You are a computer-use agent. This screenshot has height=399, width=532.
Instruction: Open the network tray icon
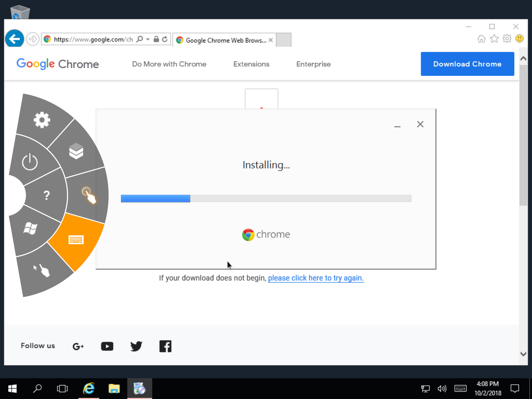[425, 389]
